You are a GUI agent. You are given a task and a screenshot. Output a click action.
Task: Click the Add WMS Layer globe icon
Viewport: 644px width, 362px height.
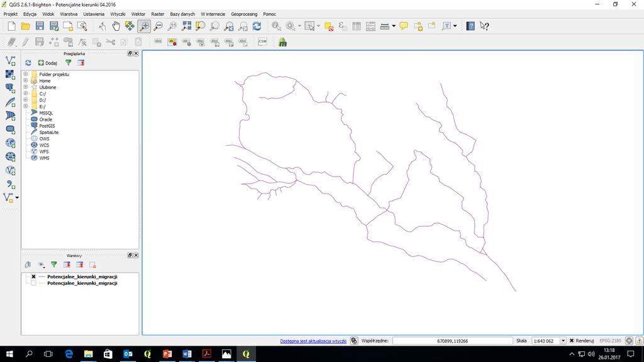tap(10, 143)
